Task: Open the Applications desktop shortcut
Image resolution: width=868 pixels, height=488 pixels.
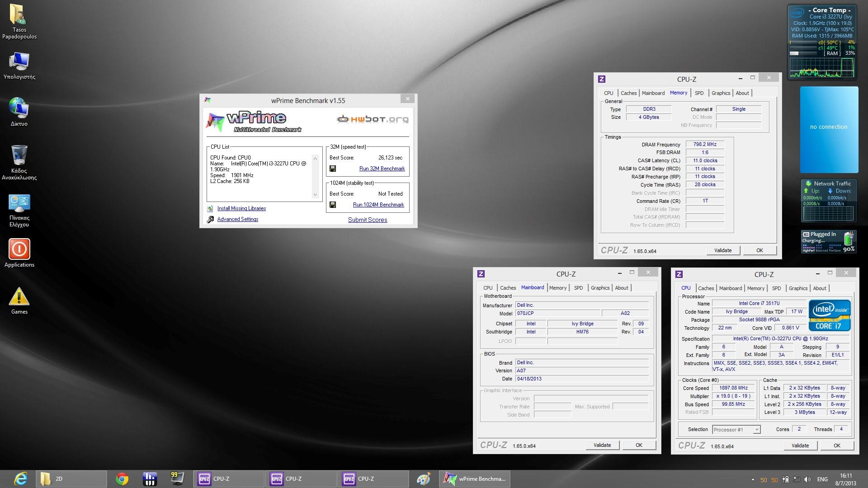Action: point(19,253)
